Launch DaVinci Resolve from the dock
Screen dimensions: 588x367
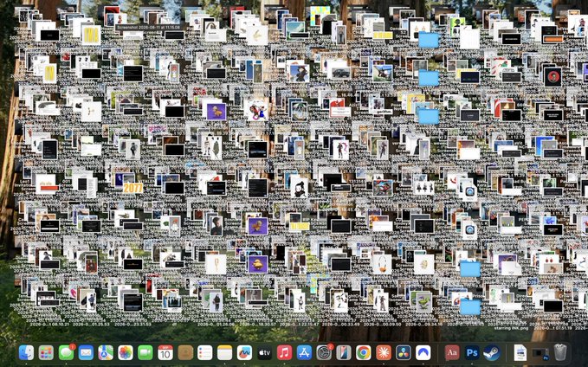[404, 353]
